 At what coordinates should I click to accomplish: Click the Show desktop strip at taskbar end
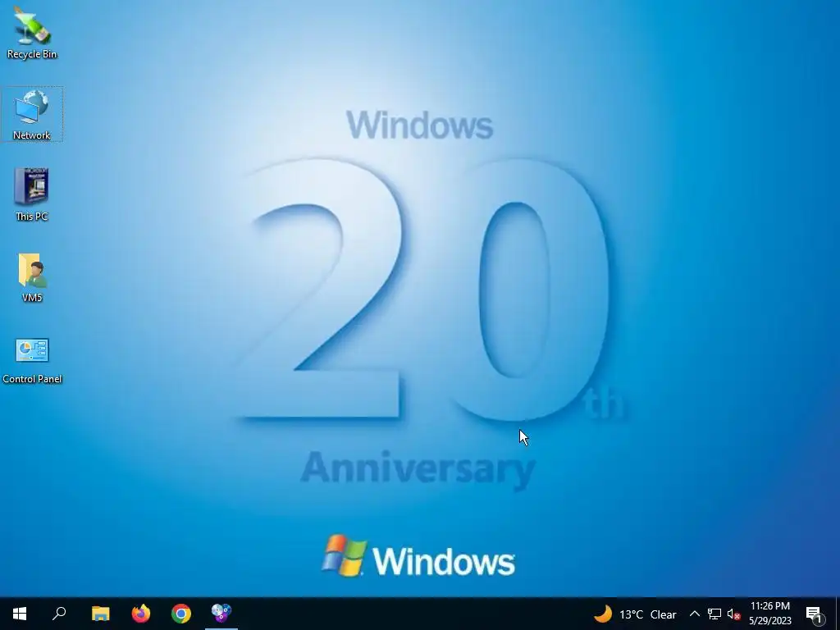(838, 614)
